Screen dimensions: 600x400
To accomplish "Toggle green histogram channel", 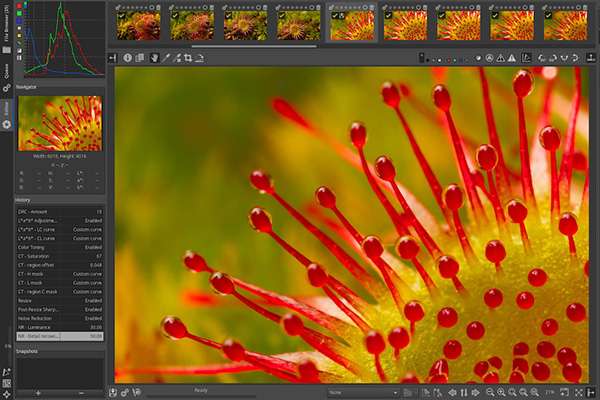I will [x=19, y=13].
